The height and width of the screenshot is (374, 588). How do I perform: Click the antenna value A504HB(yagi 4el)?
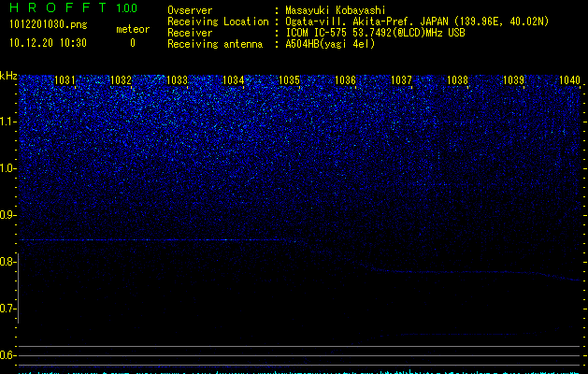click(x=330, y=44)
